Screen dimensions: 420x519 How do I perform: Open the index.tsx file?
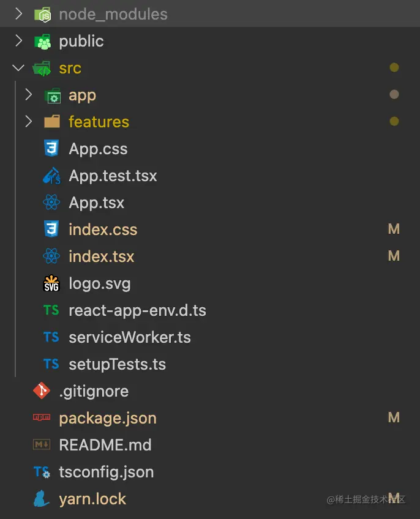click(101, 256)
